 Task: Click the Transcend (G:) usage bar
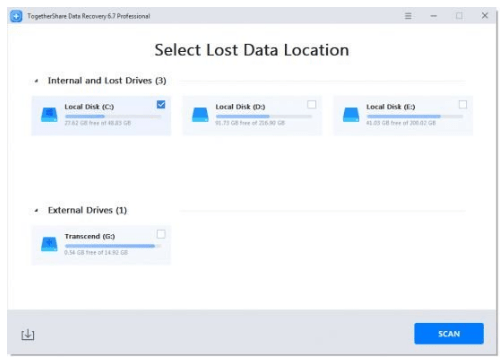[113, 246]
